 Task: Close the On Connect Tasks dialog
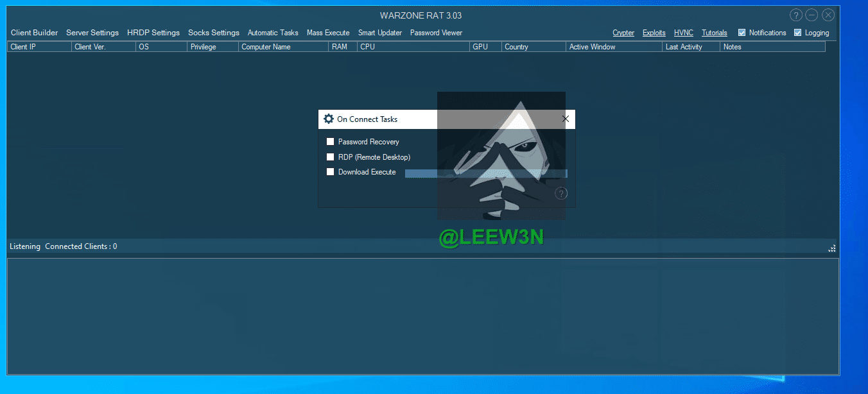[x=566, y=119]
